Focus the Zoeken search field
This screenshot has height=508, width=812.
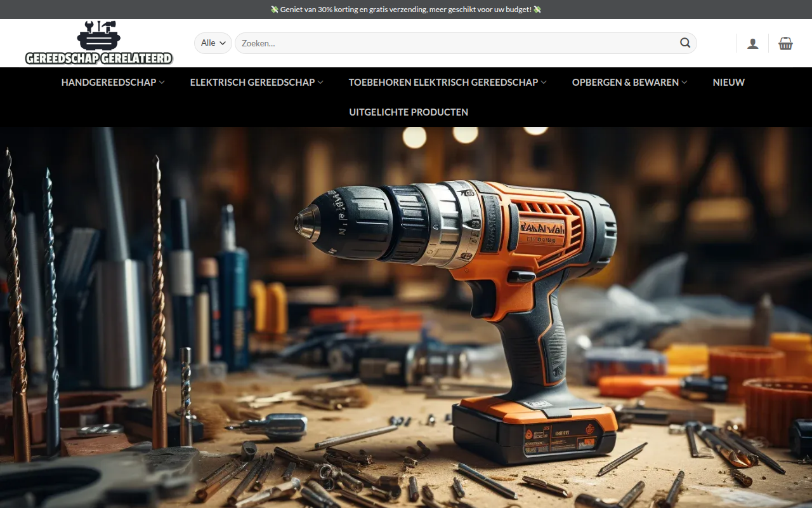point(466,43)
